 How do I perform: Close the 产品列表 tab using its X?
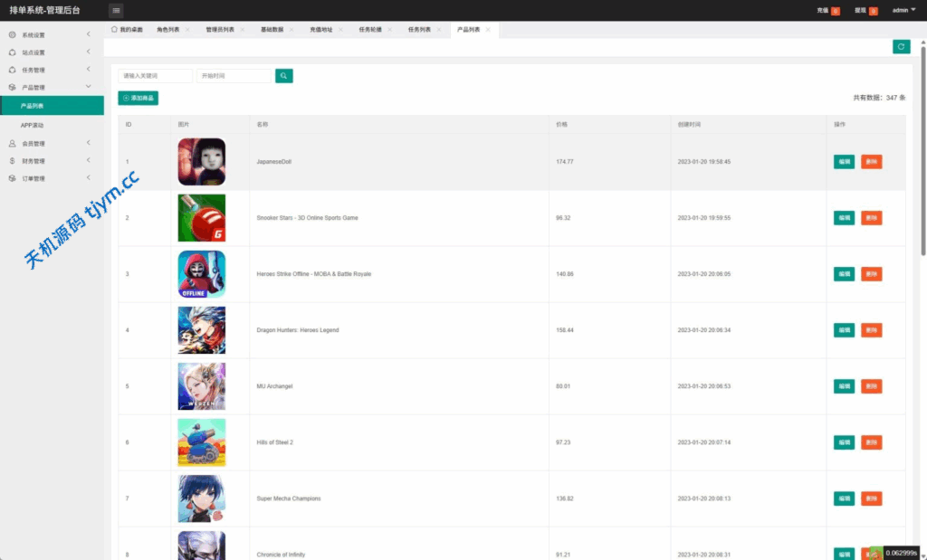(488, 30)
